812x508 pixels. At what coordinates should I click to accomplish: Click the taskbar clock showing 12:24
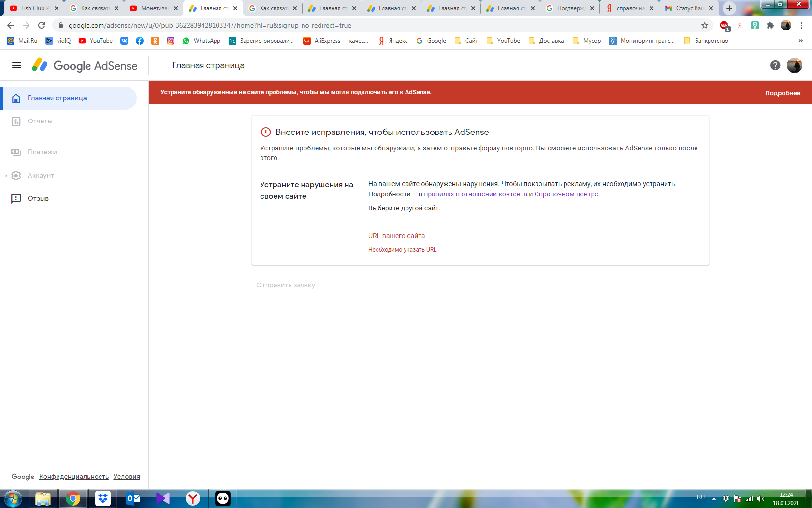786,499
